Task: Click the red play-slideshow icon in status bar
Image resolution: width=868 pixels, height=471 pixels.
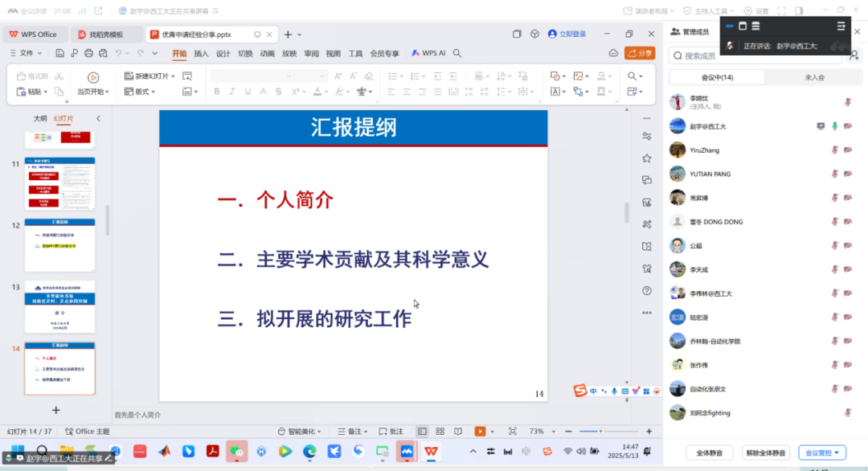Action: 481,430
